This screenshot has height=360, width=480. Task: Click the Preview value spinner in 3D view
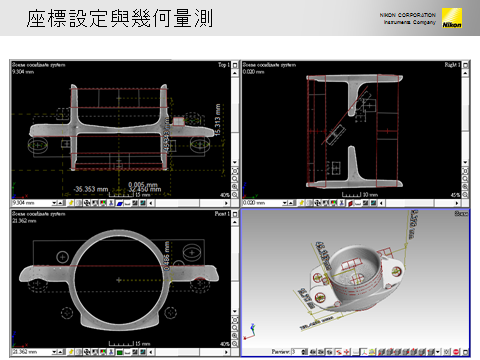click(x=304, y=352)
